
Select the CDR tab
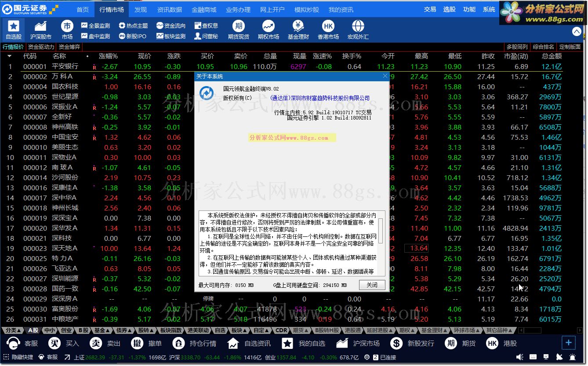pos(281,330)
